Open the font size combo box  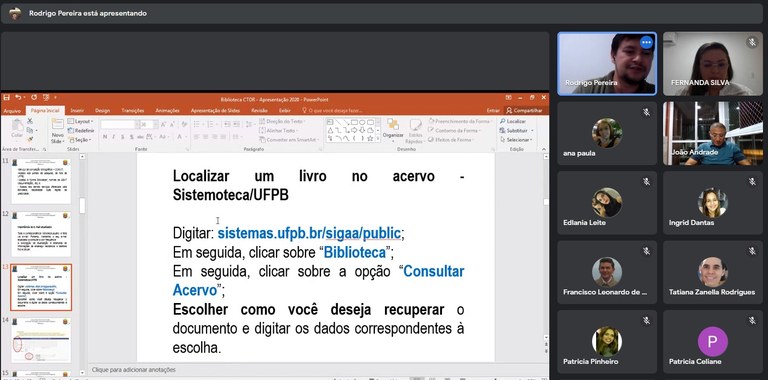pos(148,124)
